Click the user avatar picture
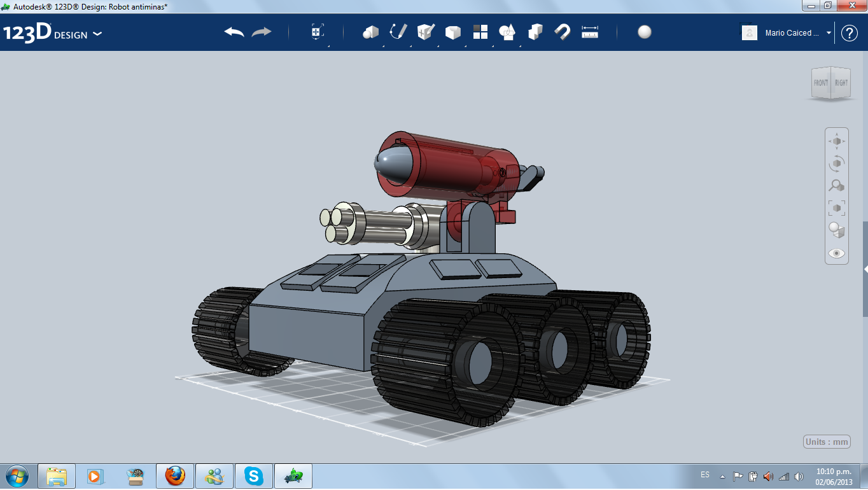Screen dimensions: 868x490 (x=750, y=32)
